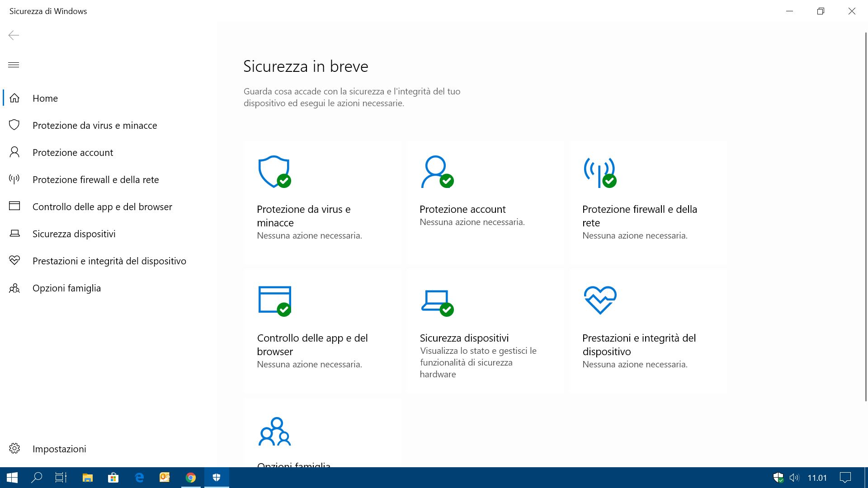Click the Home house icon in sidebar

14,98
